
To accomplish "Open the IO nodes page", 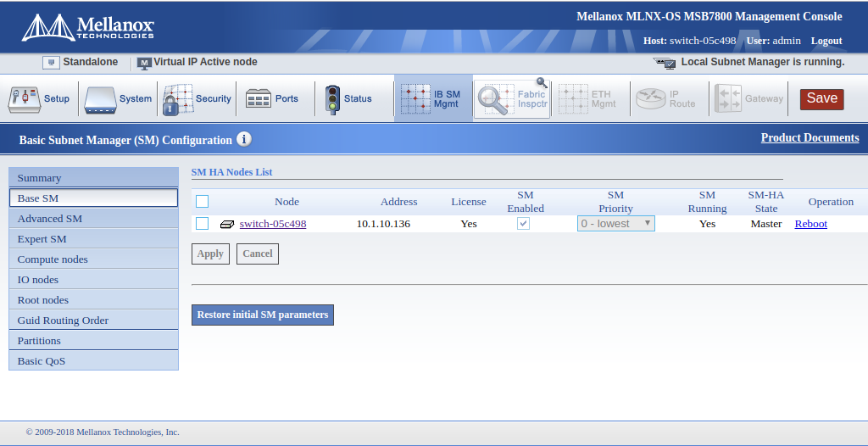I will [93, 280].
